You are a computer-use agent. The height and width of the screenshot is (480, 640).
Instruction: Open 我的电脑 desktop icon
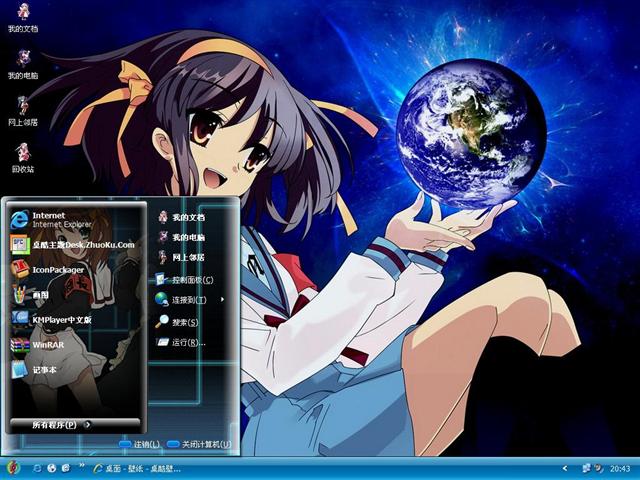coord(23,64)
